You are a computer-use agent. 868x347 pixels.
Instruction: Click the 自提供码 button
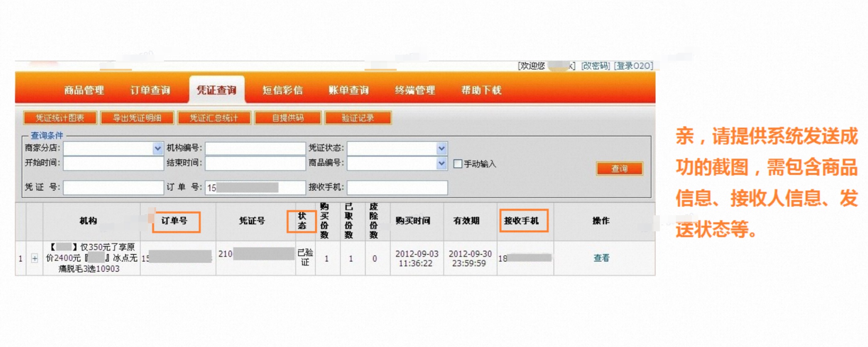click(288, 118)
